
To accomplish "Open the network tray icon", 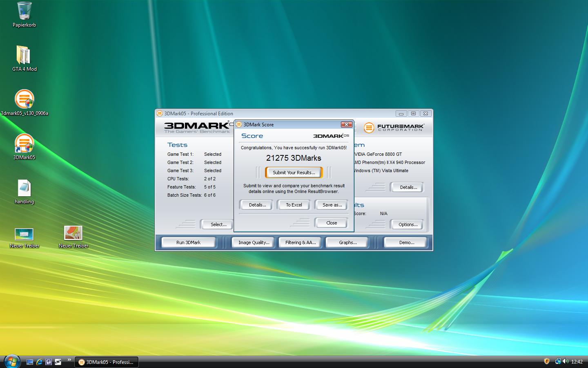I will [558, 361].
